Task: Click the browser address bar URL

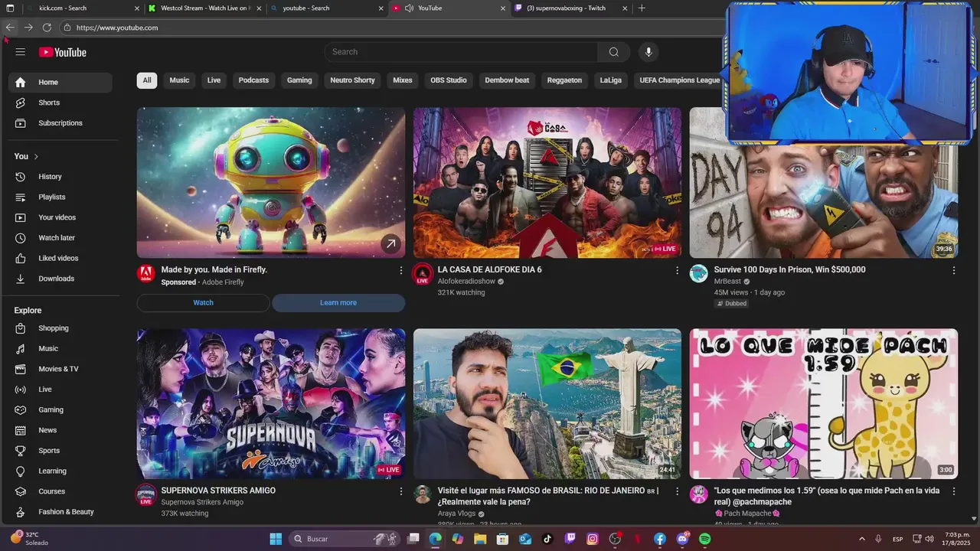Action: tap(117, 28)
